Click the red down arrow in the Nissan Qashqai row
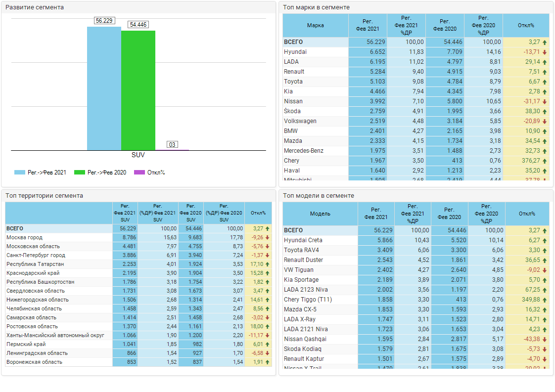Viewport: 555px width, 392px height. [x=545, y=340]
